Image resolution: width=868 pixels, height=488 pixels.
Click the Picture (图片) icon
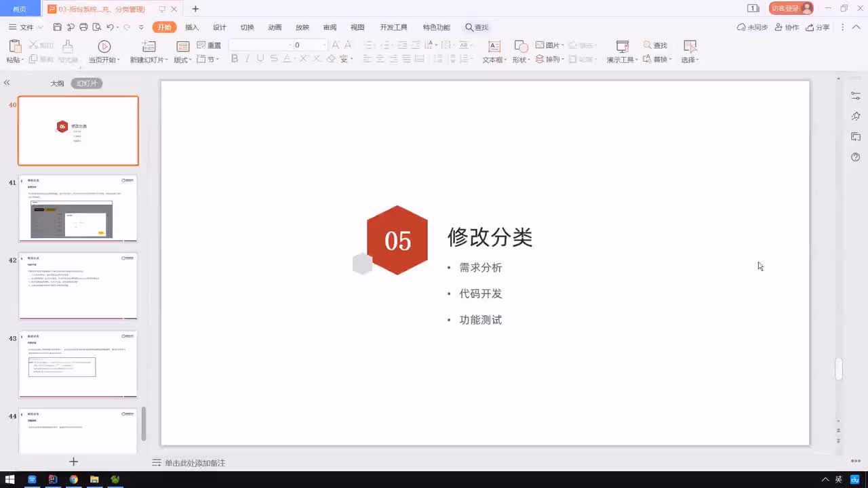(540, 45)
